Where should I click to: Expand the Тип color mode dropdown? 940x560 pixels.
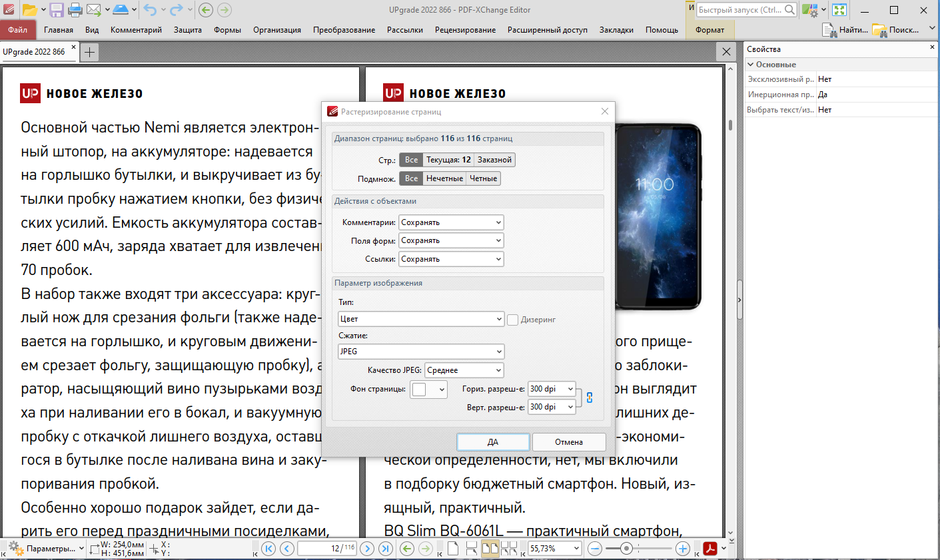point(421,319)
